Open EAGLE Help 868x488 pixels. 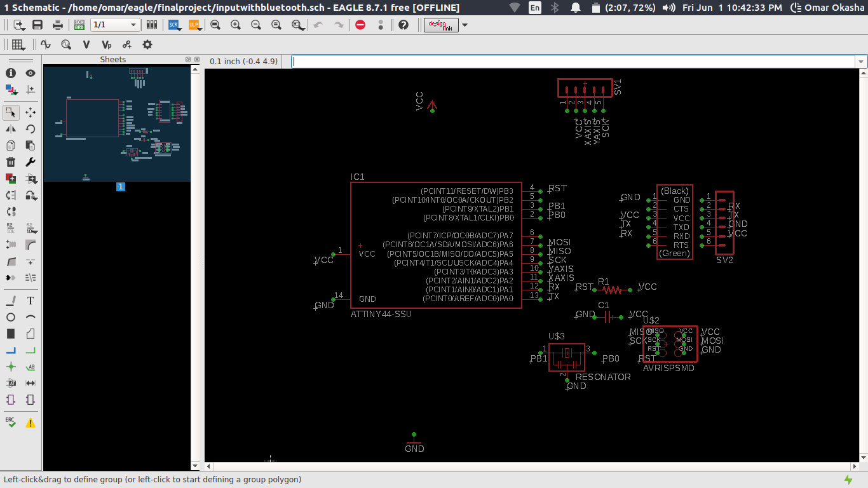403,25
